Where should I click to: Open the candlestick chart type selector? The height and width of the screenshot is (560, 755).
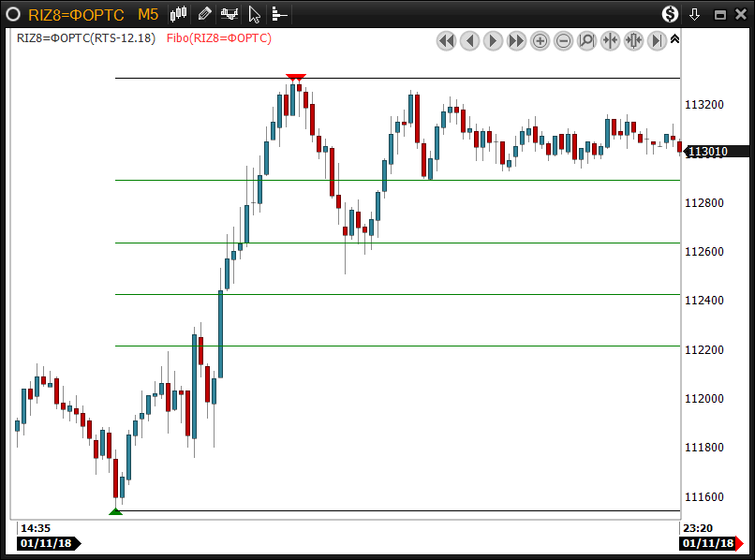pyautogui.click(x=179, y=14)
